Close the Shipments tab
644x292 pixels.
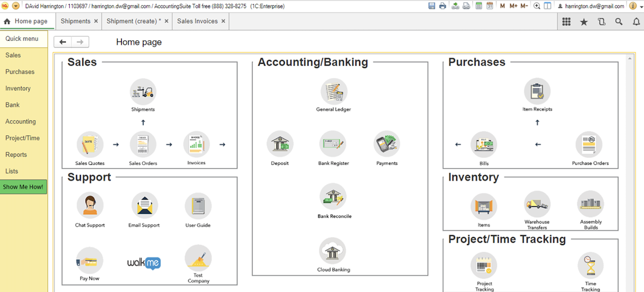(96, 21)
